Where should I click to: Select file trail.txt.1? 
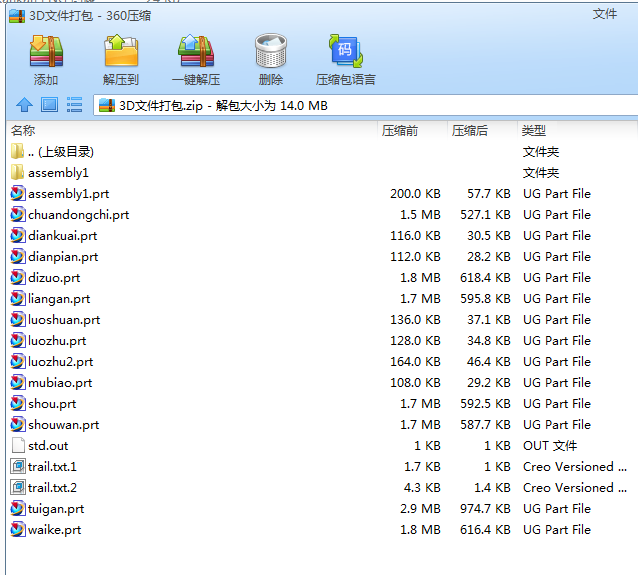click(52, 466)
